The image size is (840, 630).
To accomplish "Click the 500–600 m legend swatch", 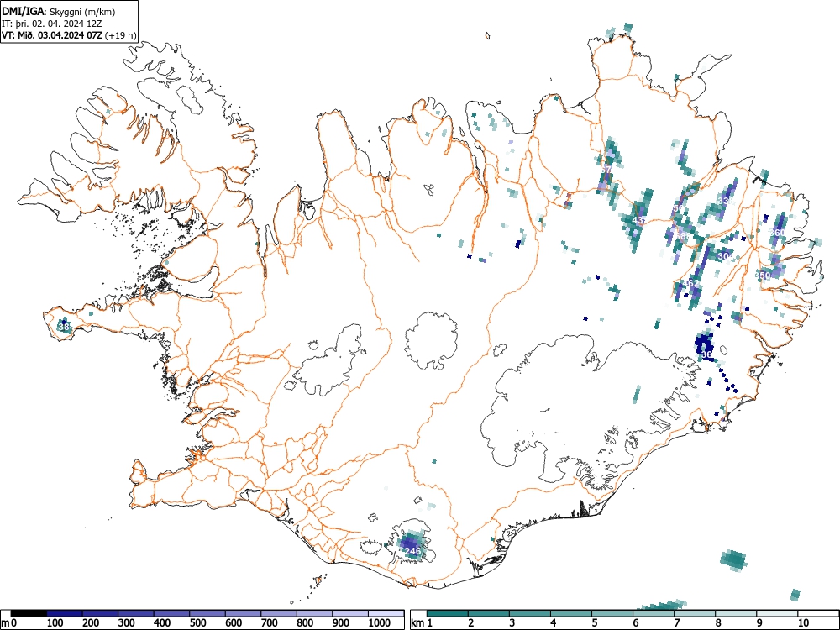I will click(207, 613).
